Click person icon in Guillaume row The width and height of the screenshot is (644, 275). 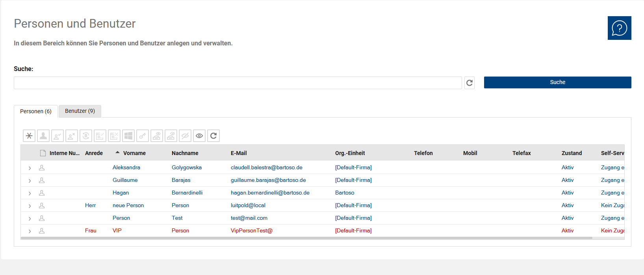point(42,180)
